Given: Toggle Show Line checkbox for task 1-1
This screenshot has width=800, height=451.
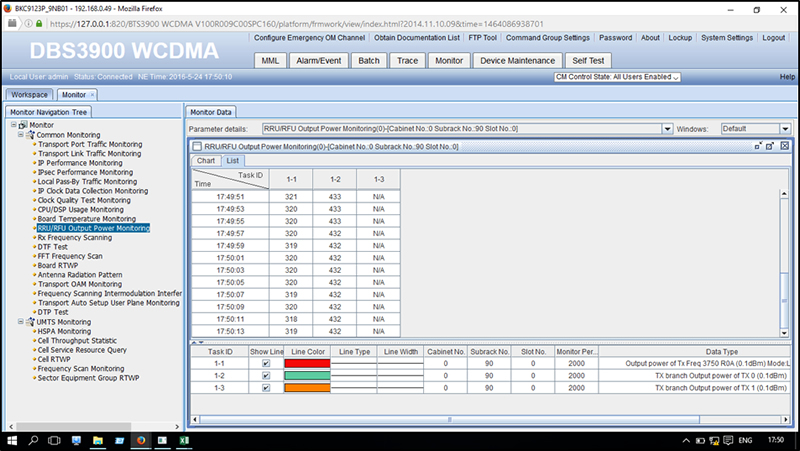Looking at the screenshot, I should coord(266,363).
